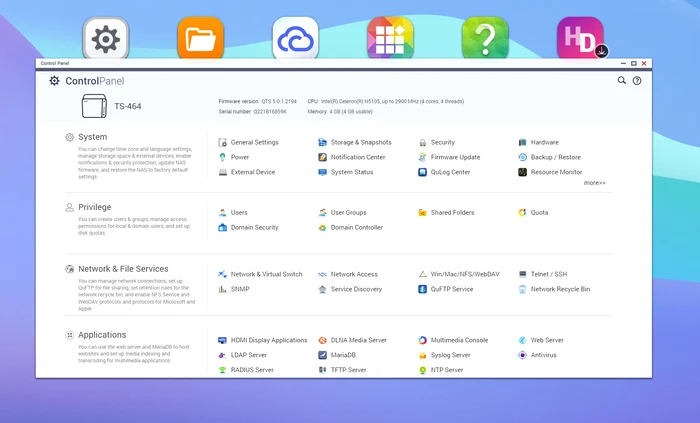Open Quota settings
This screenshot has height=423, width=700.
pyautogui.click(x=533, y=212)
